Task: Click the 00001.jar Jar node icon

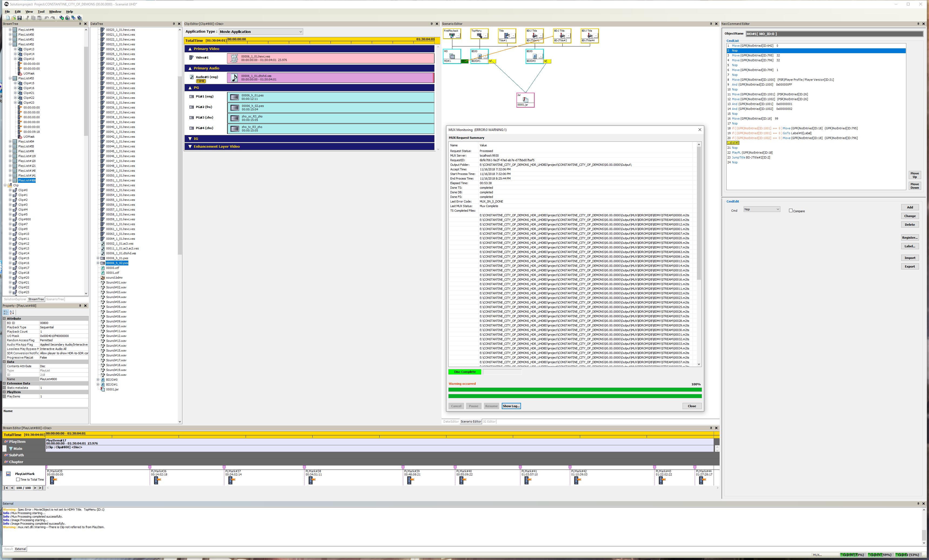Action: pyautogui.click(x=525, y=100)
